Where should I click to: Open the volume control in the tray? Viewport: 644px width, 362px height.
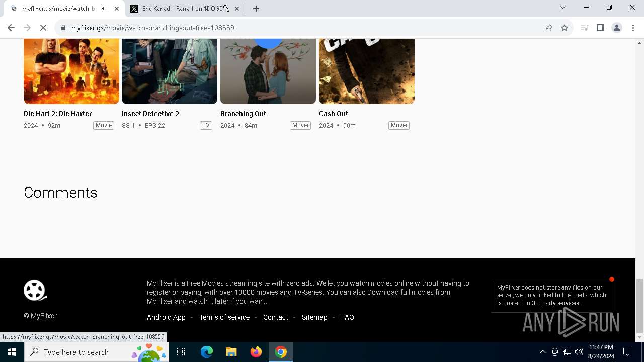(579, 352)
